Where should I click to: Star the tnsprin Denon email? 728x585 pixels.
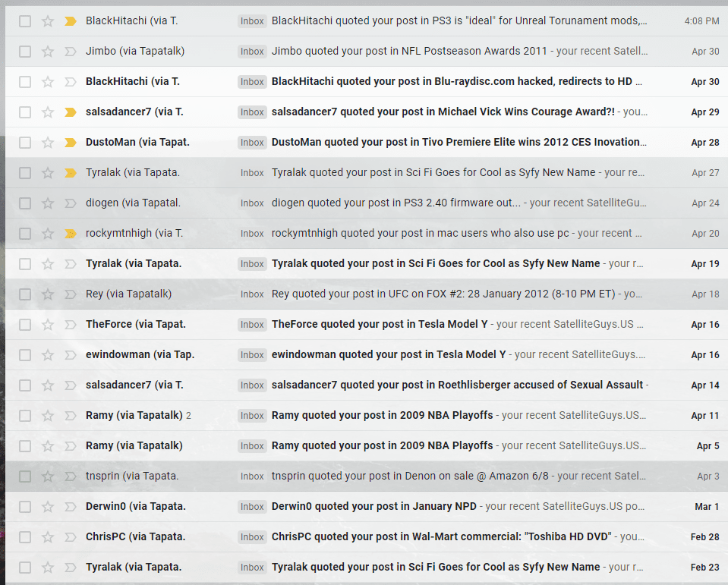[x=48, y=476]
